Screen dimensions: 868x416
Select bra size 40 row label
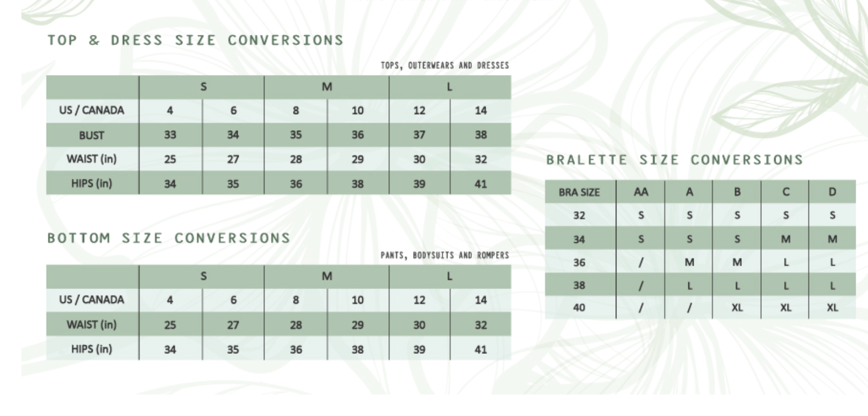point(579,308)
